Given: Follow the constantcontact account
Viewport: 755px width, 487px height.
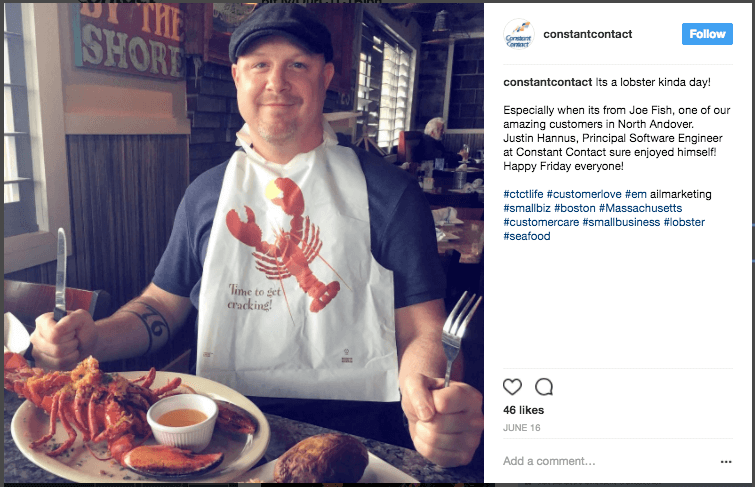Looking at the screenshot, I should tap(707, 34).
